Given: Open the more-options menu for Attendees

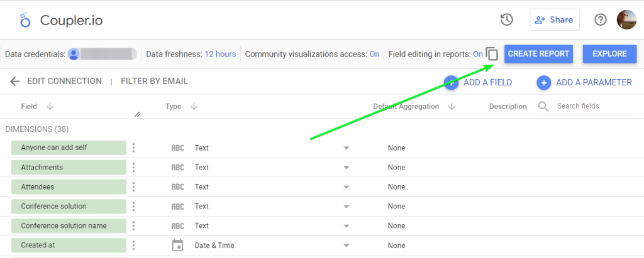Looking at the screenshot, I should (x=133, y=186).
